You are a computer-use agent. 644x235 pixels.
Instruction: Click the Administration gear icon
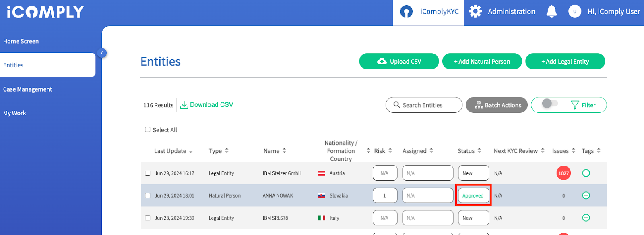click(x=475, y=11)
